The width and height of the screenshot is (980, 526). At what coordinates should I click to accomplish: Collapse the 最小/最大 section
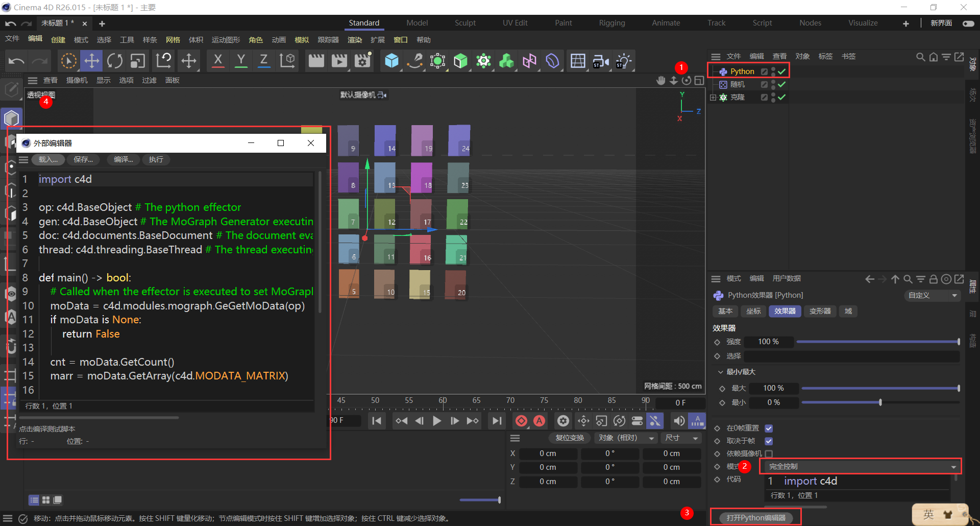click(720, 372)
